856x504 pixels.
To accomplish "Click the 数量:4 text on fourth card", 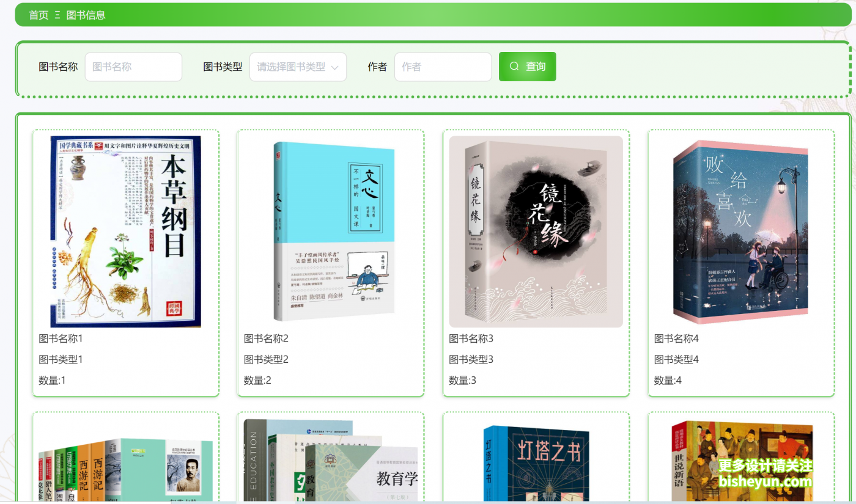I will 668,380.
